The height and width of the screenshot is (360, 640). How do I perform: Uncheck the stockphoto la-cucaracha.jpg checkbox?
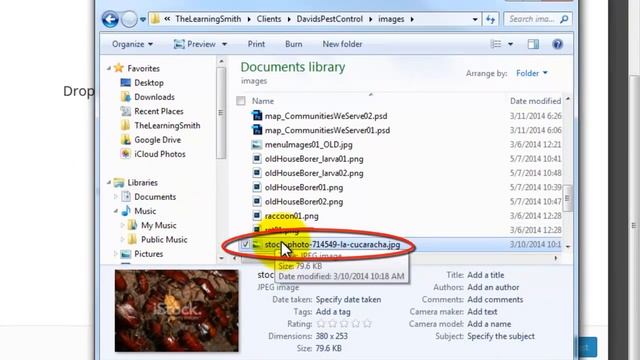click(245, 245)
